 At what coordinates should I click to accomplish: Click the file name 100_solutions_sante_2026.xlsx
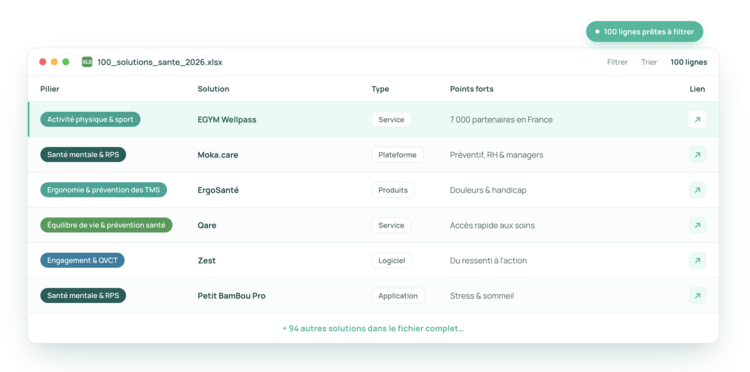[x=160, y=62]
